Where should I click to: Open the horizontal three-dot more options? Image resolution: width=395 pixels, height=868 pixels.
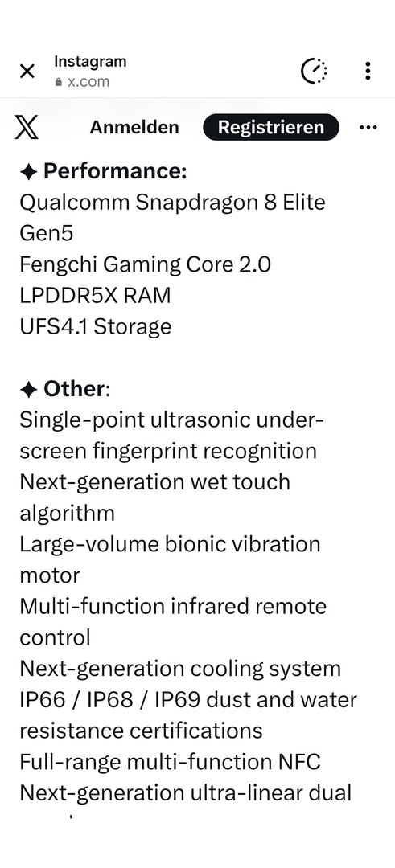[x=368, y=127]
